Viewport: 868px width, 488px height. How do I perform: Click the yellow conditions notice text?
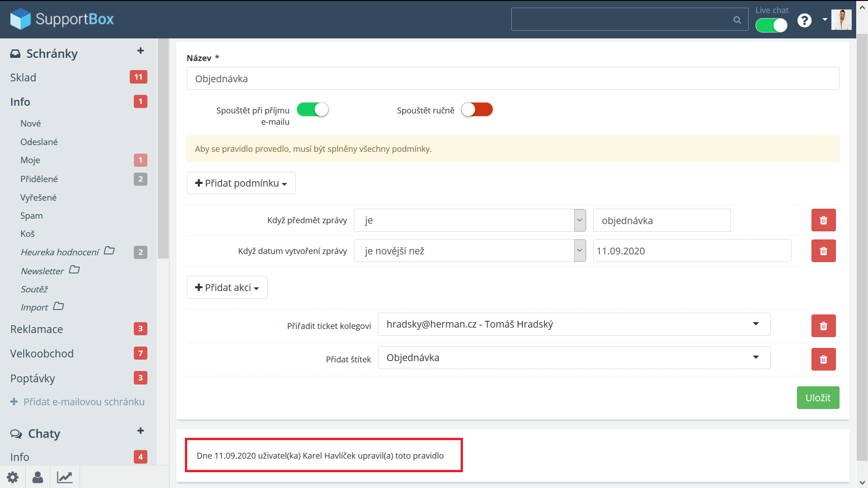pyautogui.click(x=313, y=149)
